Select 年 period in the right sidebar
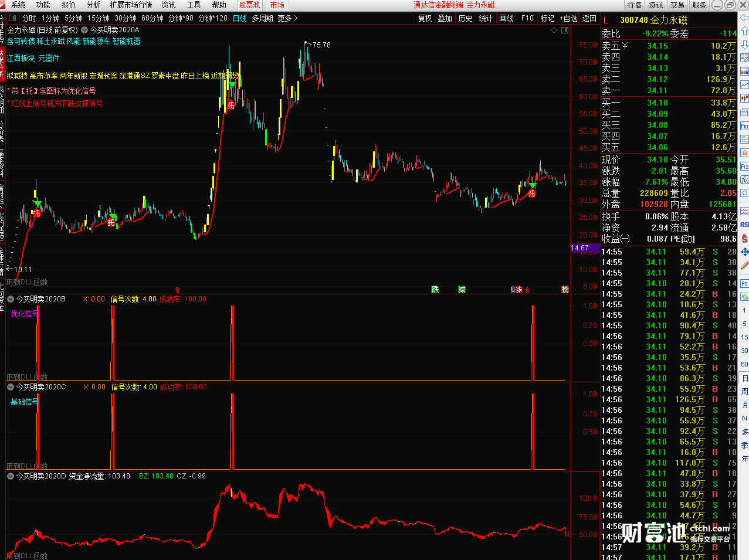The image size is (749, 560). 744,459
